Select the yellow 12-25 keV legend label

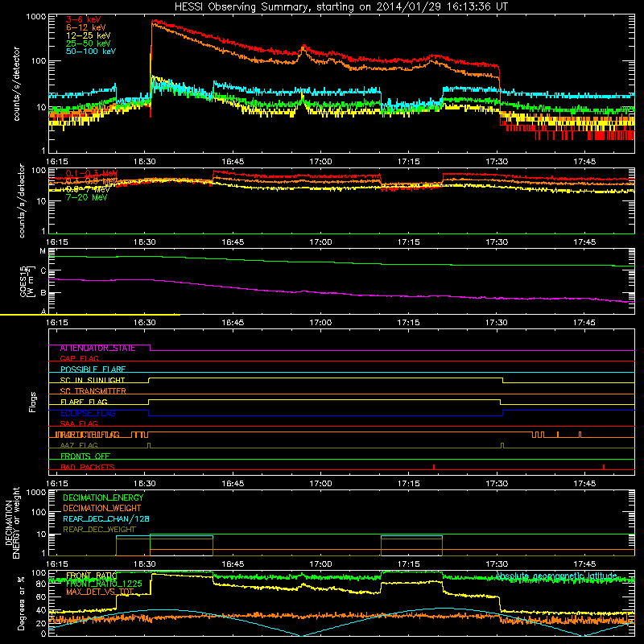click(89, 35)
